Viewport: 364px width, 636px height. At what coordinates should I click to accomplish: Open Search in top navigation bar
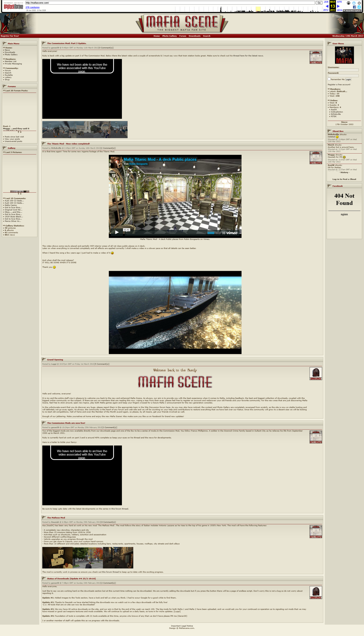[x=207, y=36]
